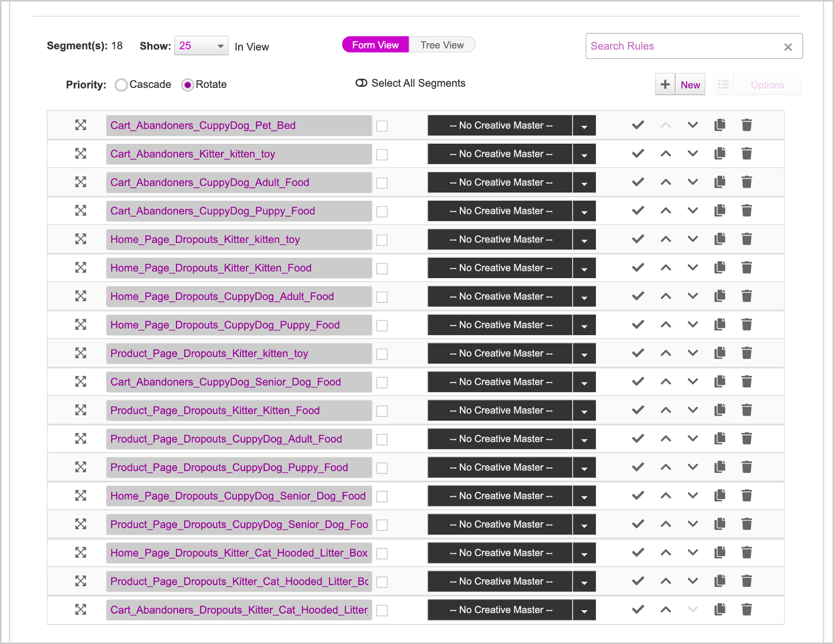Toggle Select All Segments switch
Image resolution: width=834 pixels, height=644 pixels.
click(x=361, y=83)
